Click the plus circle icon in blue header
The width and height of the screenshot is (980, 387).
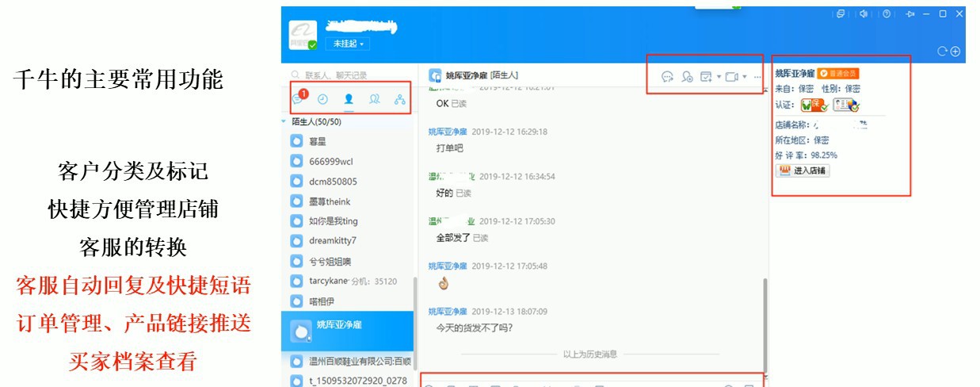[x=955, y=51]
